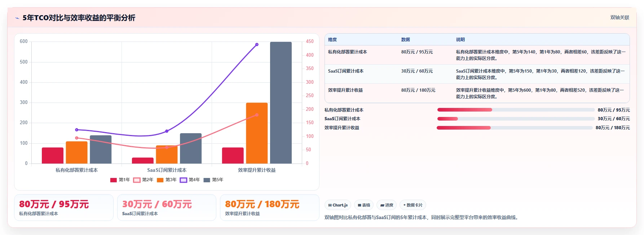The height and width of the screenshot is (235, 644).
Task: Click the lightning icon beside the title
Action: point(17,18)
